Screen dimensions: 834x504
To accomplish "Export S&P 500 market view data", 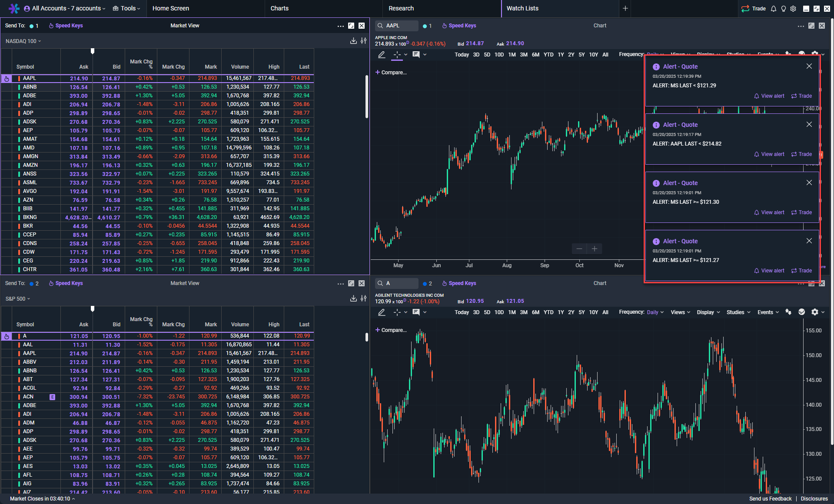I will 353,298.
